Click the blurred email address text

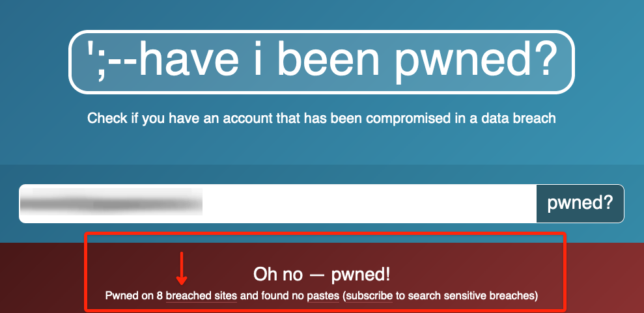111,202
